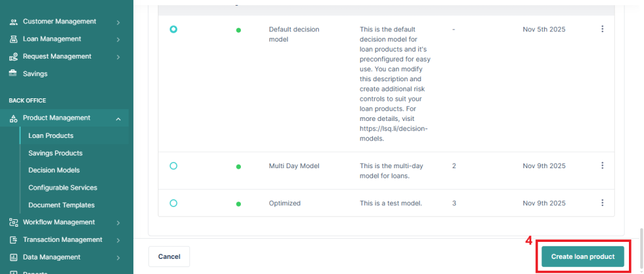
Task: Click the Workflow Management icon
Action: [x=13, y=222]
